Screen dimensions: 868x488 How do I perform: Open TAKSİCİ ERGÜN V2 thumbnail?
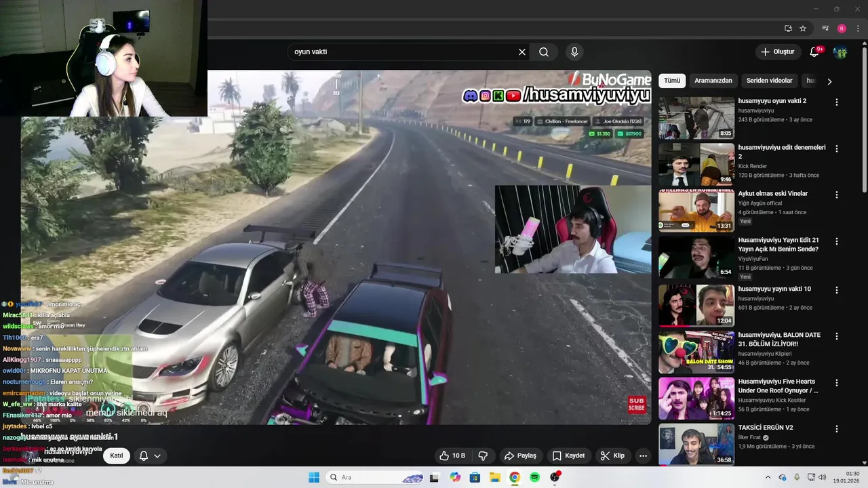(x=696, y=444)
